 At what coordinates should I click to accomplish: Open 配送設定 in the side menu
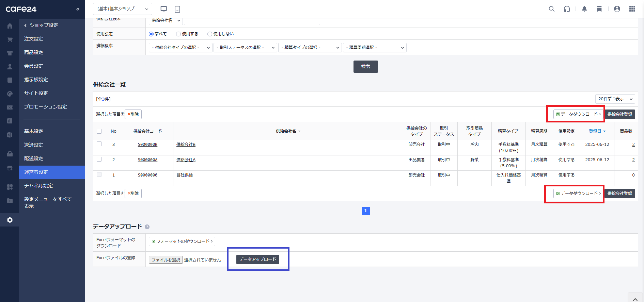coord(34,158)
